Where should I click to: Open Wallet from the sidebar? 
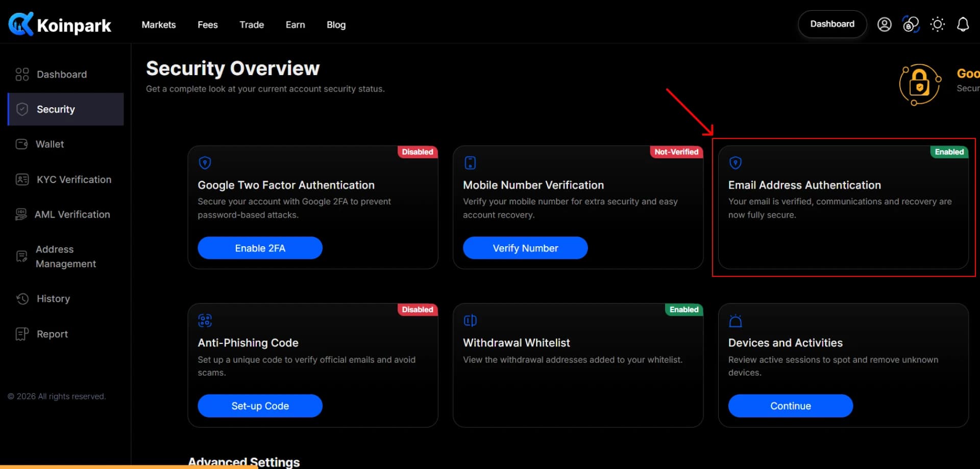[66, 144]
